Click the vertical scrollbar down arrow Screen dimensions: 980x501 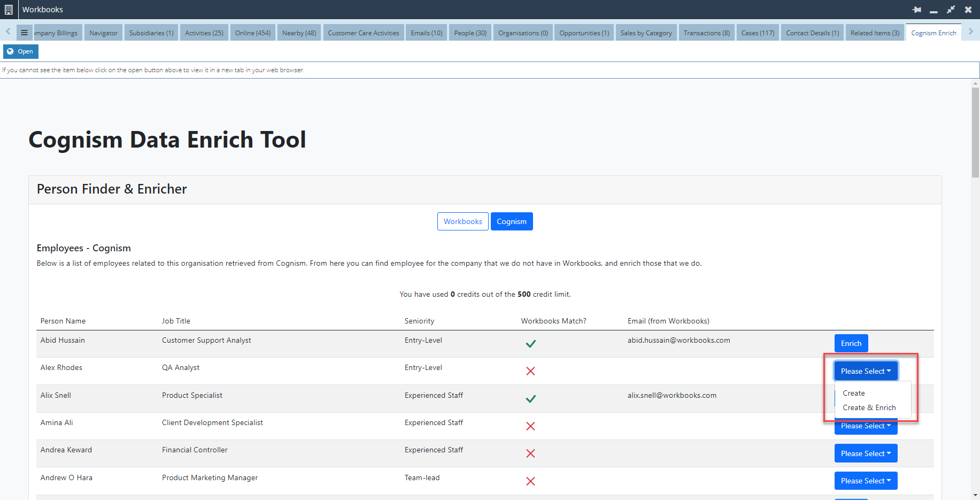coord(975,496)
